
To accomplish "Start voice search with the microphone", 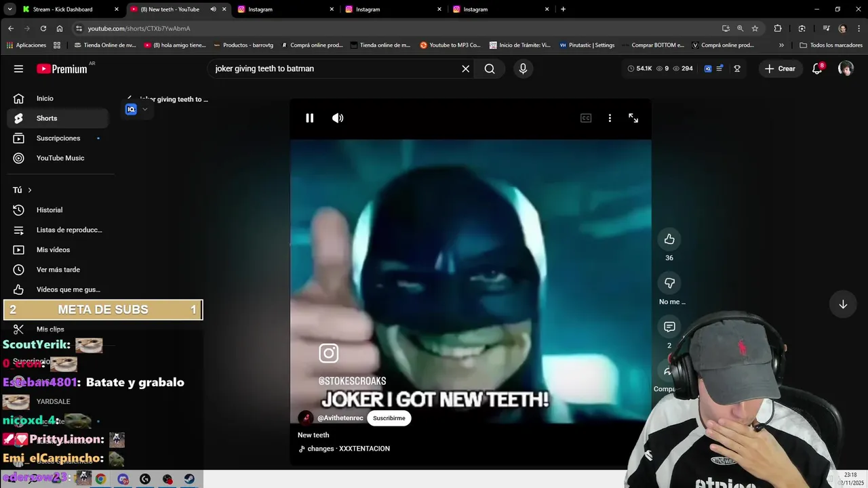I will (523, 68).
